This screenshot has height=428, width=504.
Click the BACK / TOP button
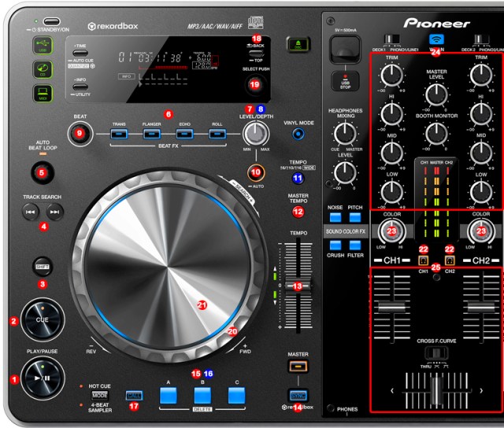(x=256, y=53)
